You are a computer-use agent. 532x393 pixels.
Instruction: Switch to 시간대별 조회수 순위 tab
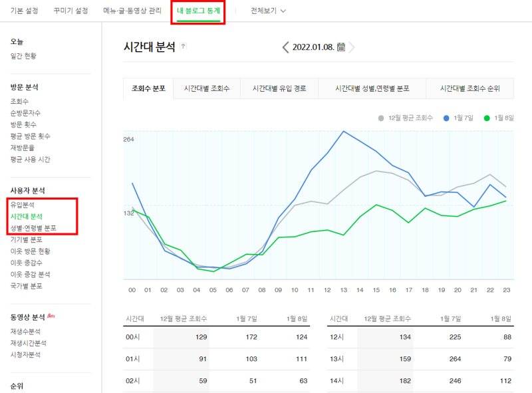pos(470,88)
